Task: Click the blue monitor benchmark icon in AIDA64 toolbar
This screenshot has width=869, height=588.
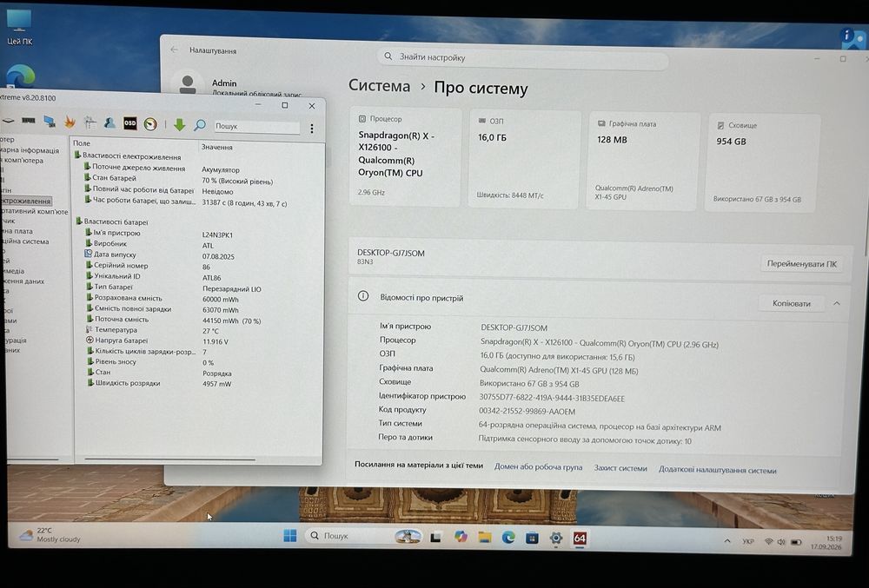Action: click(50, 122)
